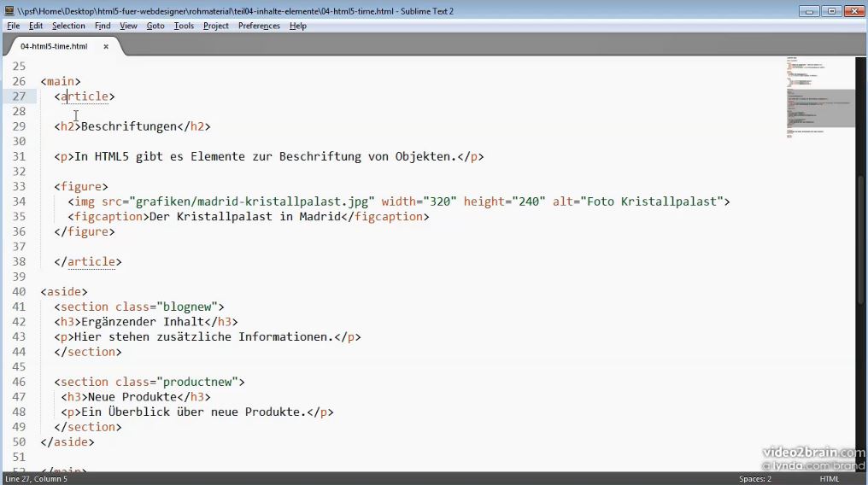The image size is (868, 485).
Task: Open the Preferences menu
Action: tap(259, 26)
